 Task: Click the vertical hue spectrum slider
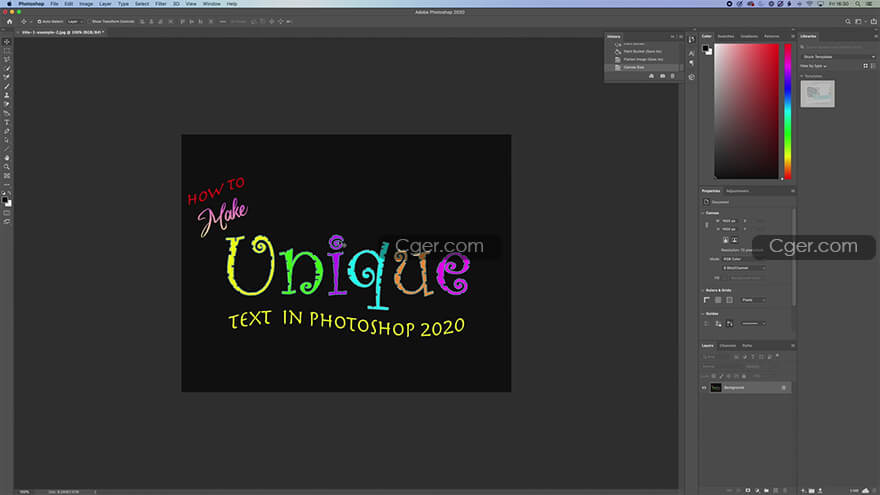coord(788,112)
